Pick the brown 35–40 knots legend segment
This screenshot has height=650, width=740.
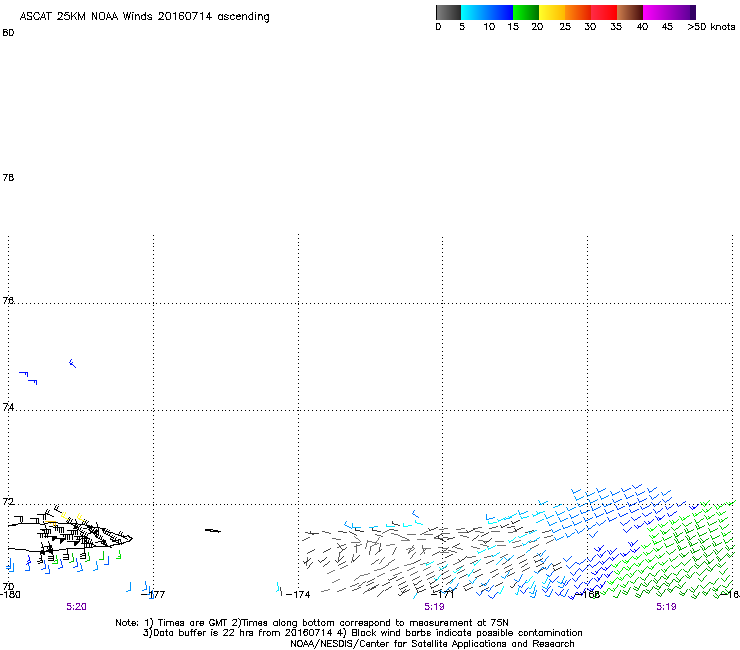pos(630,12)
